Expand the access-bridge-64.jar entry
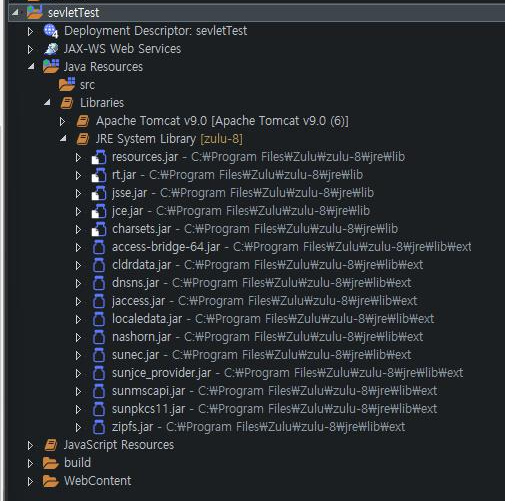The image size is (505, 501). [78, 247]
